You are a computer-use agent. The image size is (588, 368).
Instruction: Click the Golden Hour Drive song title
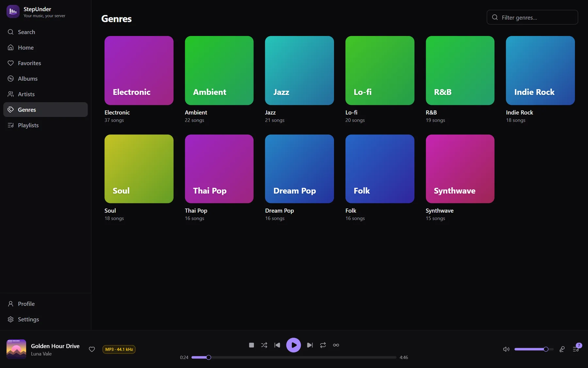click(x=55, y=346)
